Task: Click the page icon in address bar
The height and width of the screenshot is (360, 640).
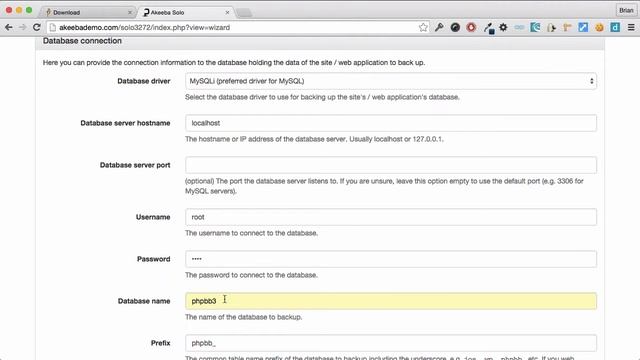Action: (x=53, y=27)
